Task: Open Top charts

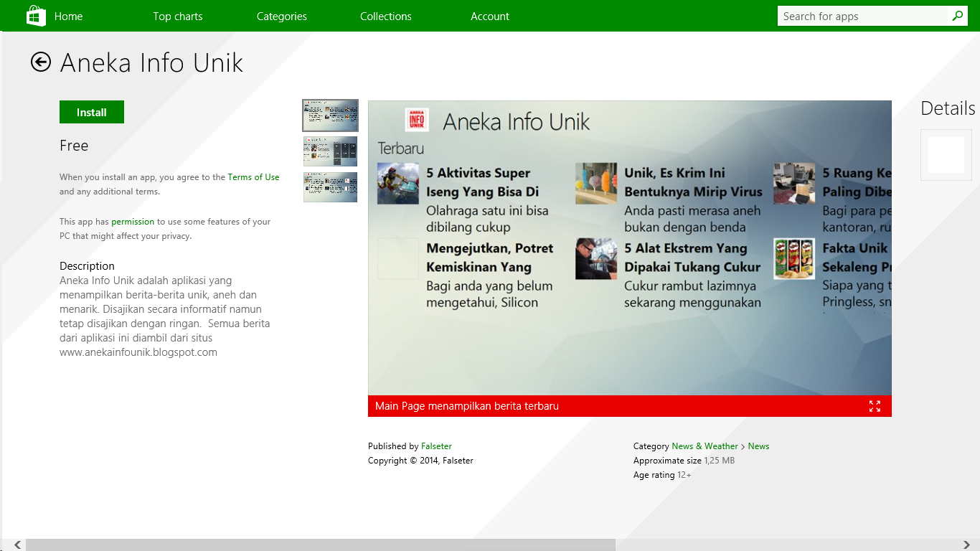Action: 178,16
